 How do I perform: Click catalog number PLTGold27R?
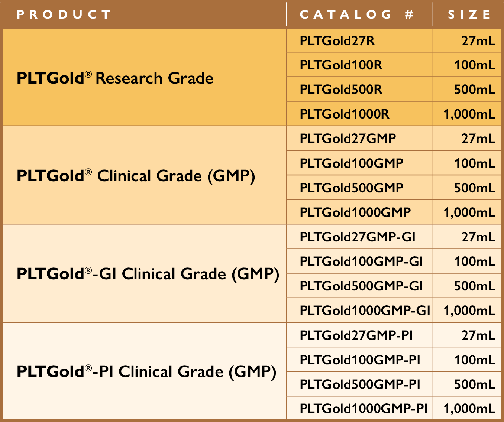pyautogui.click(x=337, y=40)
